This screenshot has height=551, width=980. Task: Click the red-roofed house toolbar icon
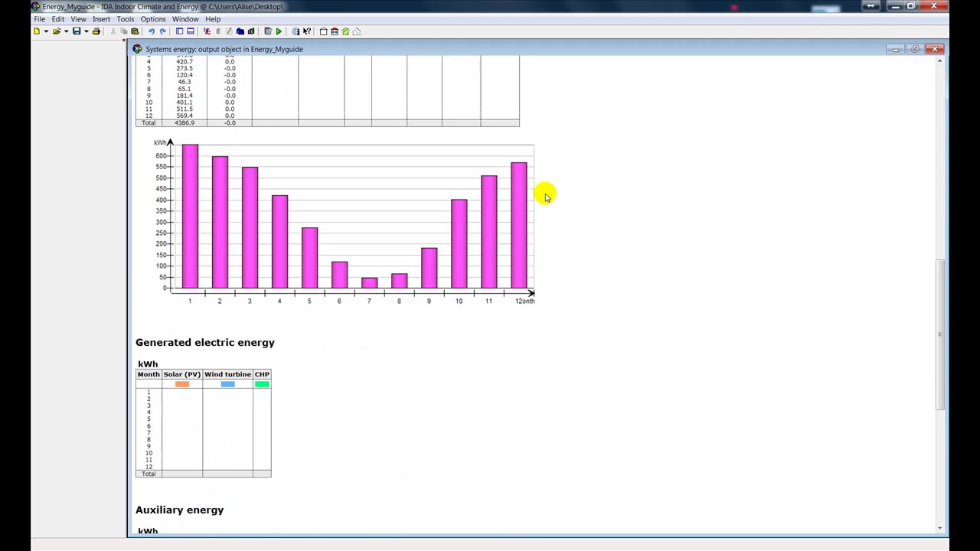click(x=335, y=31)
